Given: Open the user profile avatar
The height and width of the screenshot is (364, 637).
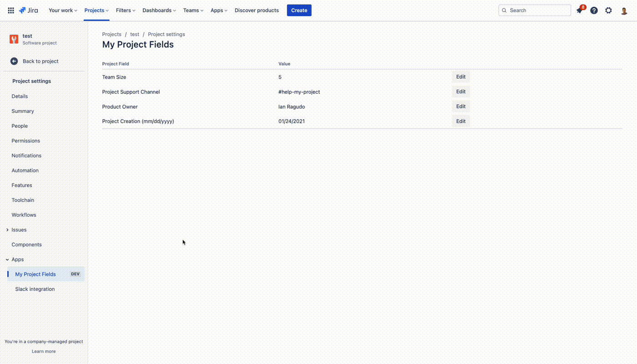Looking at the screenshot, I should [624, 11].
